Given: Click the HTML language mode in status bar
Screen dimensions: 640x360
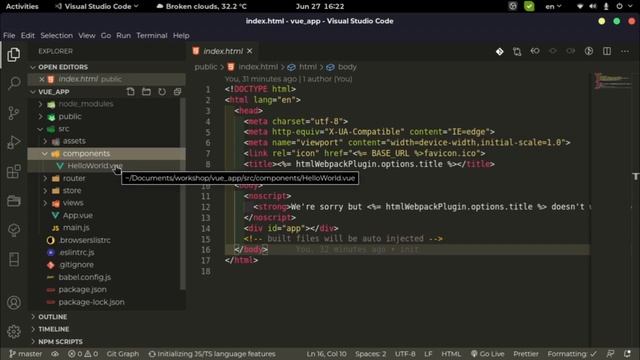Looking at the screenshot, I should tap(451, 354).
